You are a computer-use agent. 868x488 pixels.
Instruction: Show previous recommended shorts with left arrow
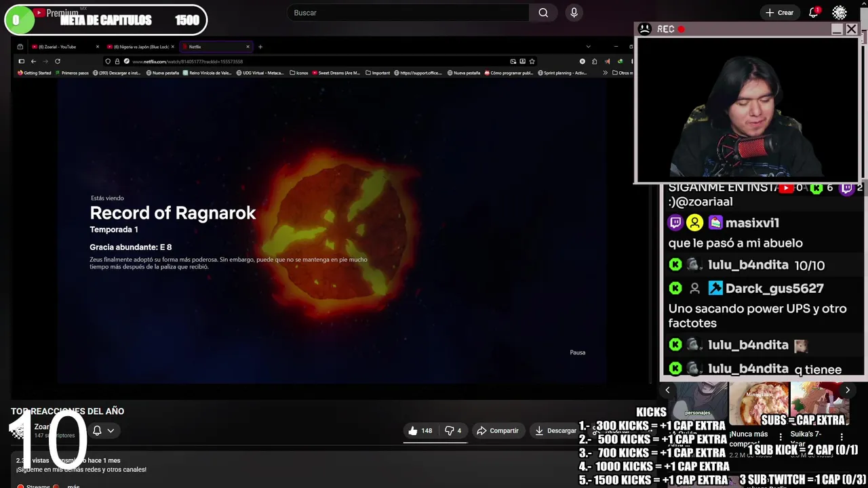[x=667, y=390]
